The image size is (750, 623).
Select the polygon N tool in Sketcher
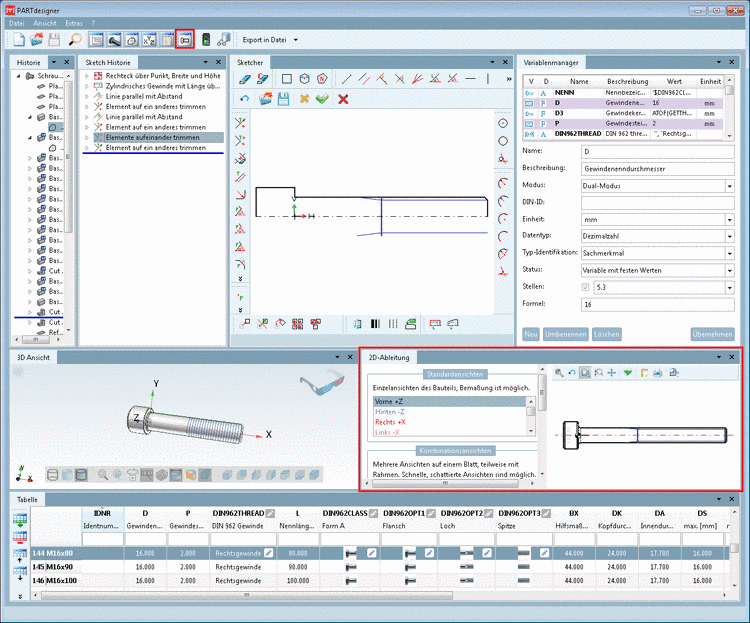(323, 79)
